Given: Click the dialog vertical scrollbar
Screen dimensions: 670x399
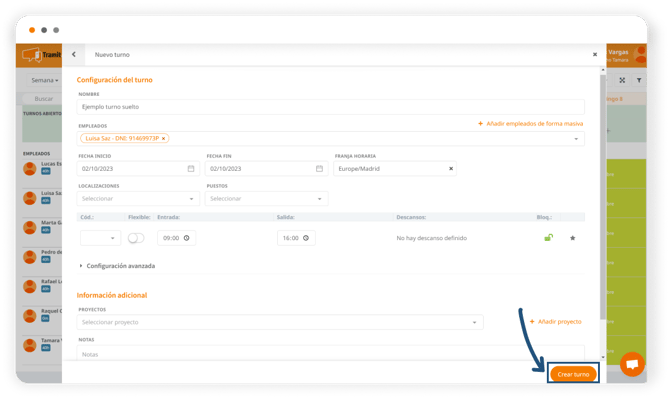Looking at the screenshot, I should coord(603,197).
